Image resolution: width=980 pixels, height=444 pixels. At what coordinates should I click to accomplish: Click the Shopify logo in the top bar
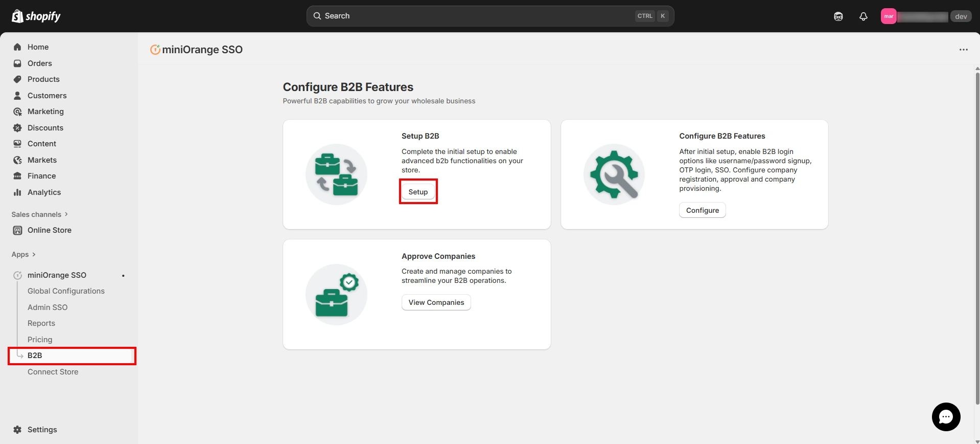[36, 16]
